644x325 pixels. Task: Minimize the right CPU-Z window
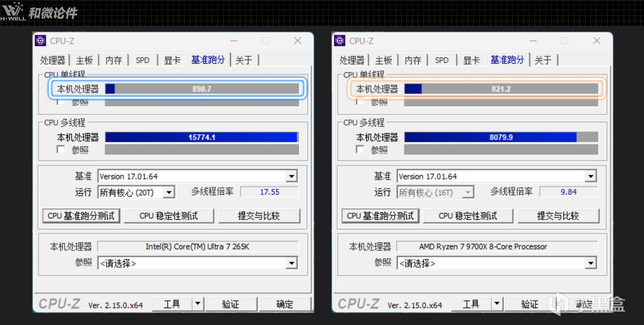[533, 41]
